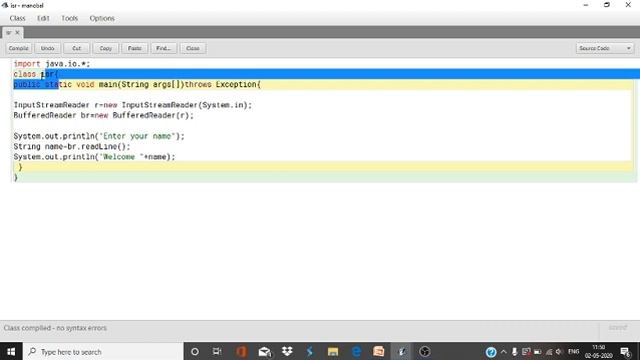The image size is (640, 360).
Task: Switch to BlueJ taskbar icon
Action: pos(402,351)
